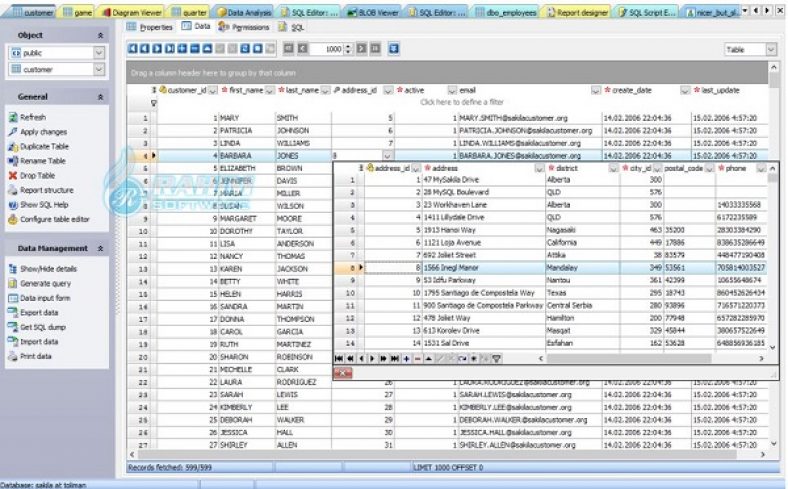Click the filter row funnel icon in the grid

[154, 103]
